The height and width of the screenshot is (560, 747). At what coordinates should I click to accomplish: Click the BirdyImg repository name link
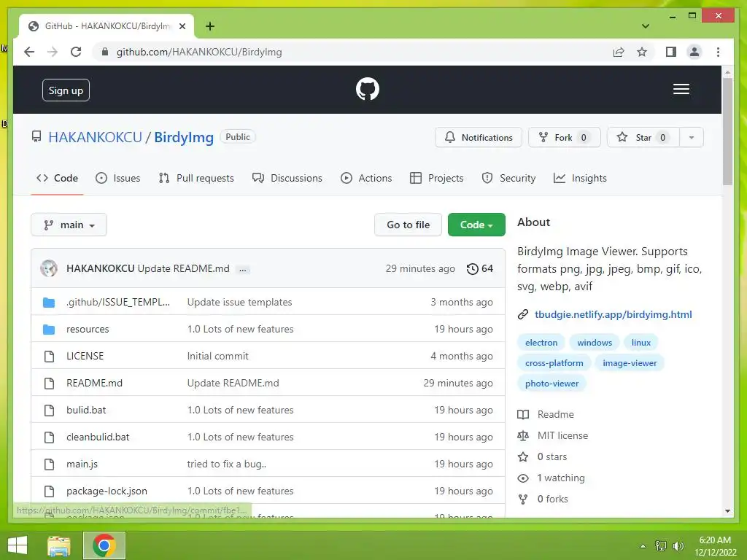point(184,138)
